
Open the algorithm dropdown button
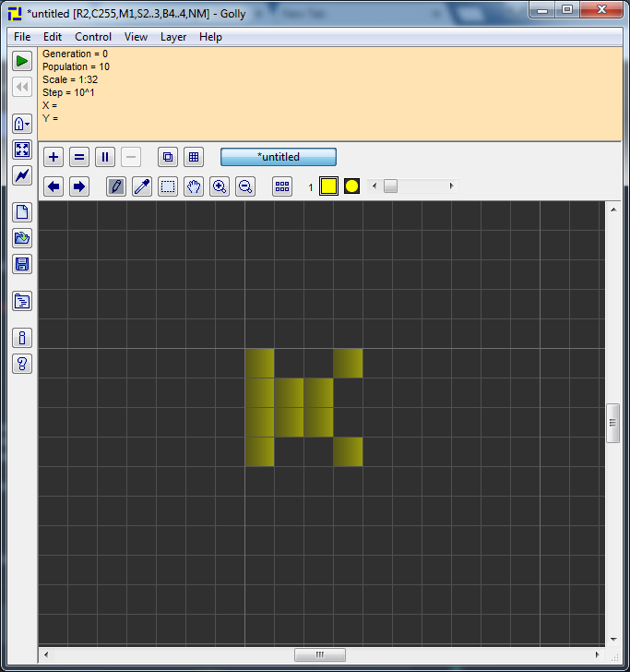[22, 125]
